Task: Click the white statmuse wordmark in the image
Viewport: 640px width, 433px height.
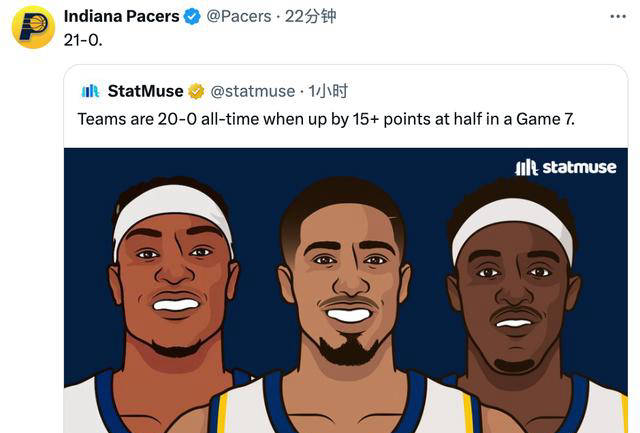Action: (578, 167)
